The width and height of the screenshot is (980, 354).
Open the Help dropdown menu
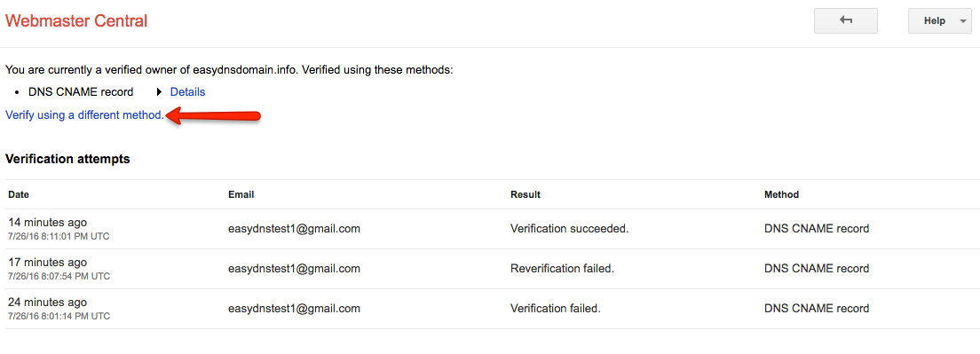pyautogui.click(x=941, y=20)
